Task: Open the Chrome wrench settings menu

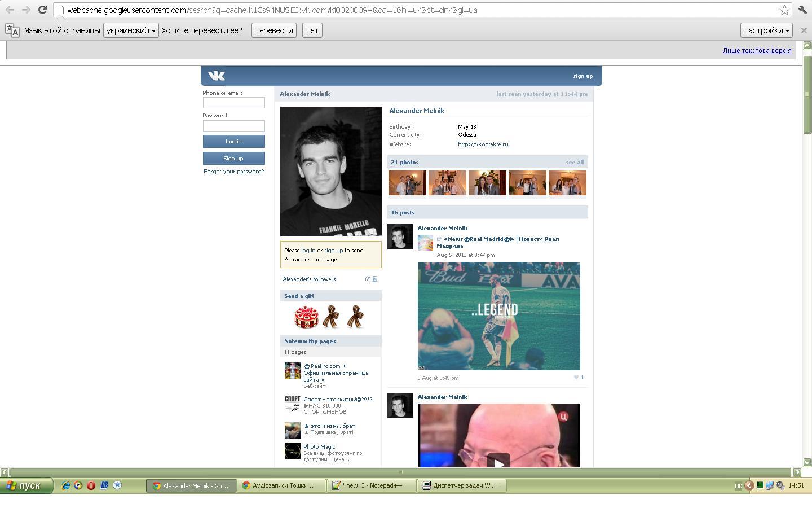Action: [x=802, y=10]
